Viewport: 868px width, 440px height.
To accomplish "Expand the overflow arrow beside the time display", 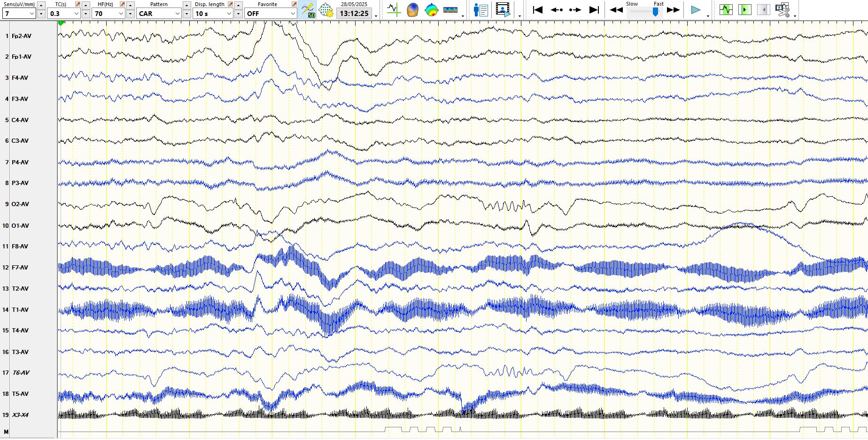I will (x=376, y=15).
